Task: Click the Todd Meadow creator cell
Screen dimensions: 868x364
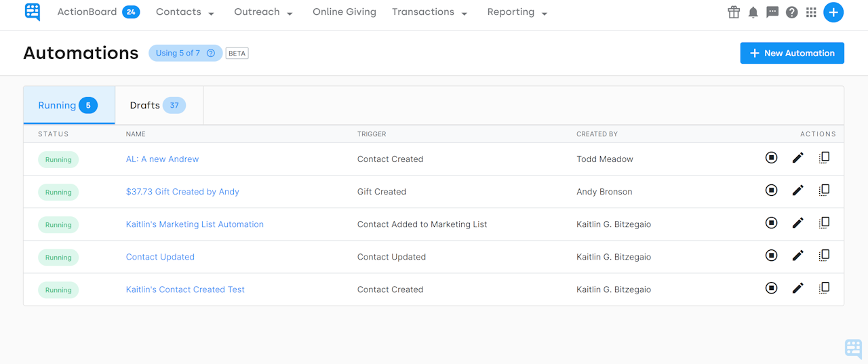Action: (605, 159)
